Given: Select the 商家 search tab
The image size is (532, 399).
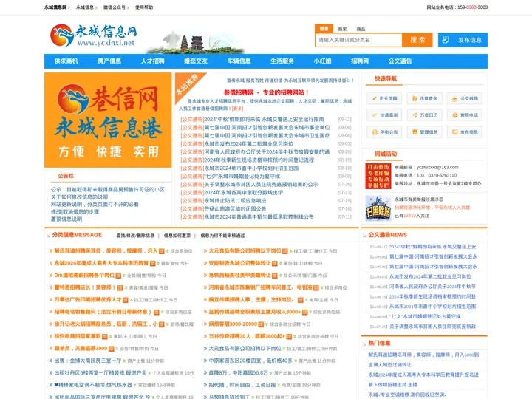Looking at the screenshot, I should pos(342,29).
